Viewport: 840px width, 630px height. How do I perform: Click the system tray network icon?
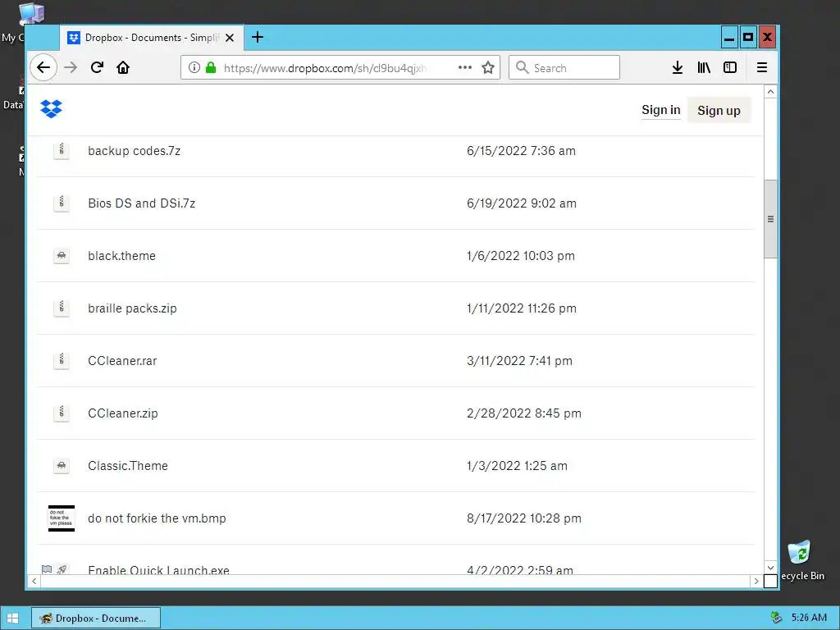pyautogui.click(x=776, y=618)
